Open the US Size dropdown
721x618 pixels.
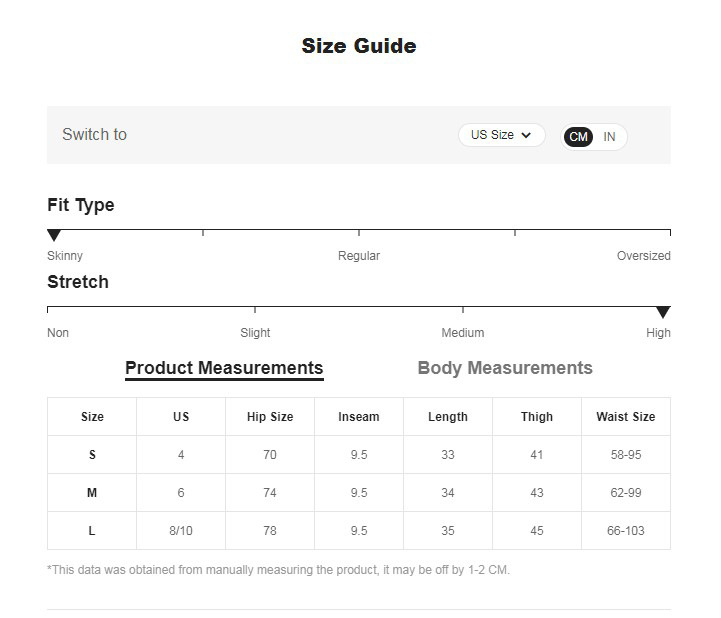coord(501,135)
